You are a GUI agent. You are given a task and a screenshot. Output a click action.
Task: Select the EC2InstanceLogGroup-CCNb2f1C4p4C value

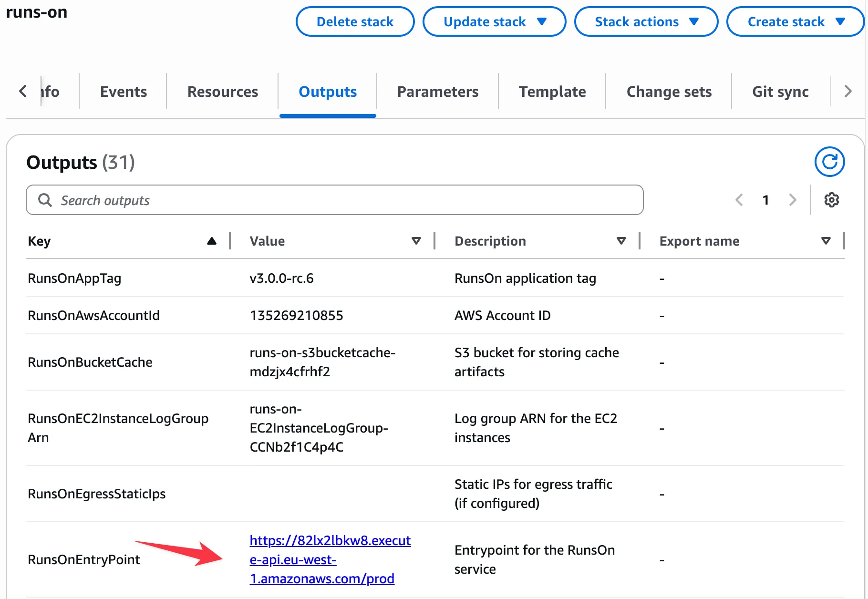click(x=319, y=428)
